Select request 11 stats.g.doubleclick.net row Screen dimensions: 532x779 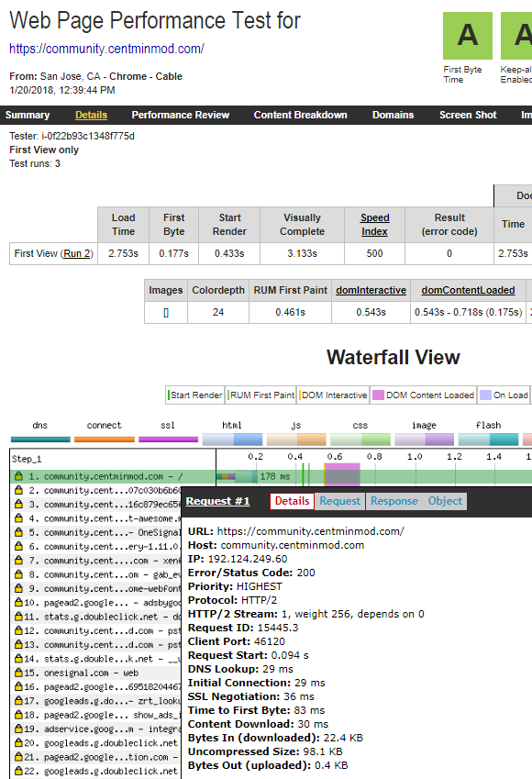(96, 617)
